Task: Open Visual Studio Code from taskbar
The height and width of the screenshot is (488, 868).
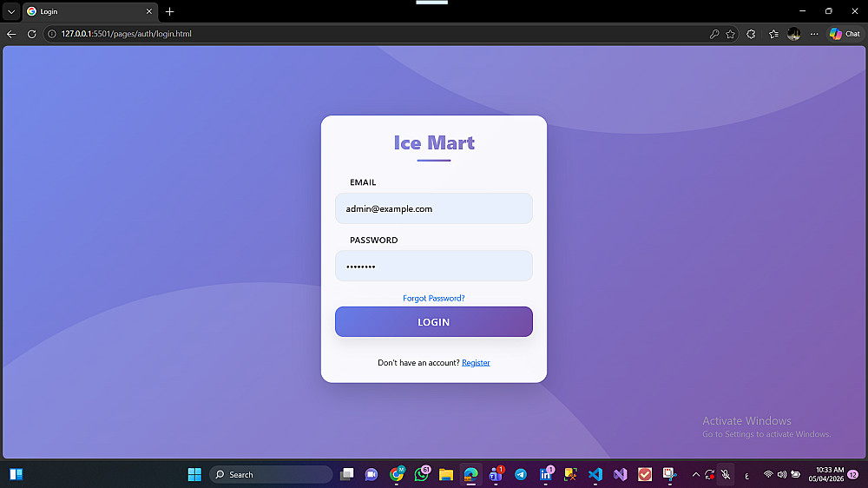Action: tap(595, 474)
